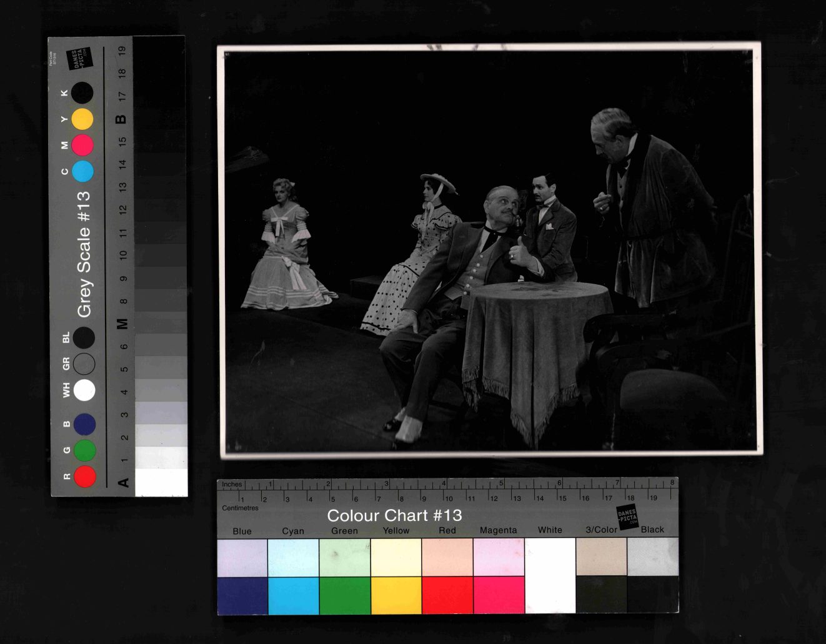Click the "Grey Scale #13" title text
The width and height of the screenshot is (826, 644).
tap(84, 254)
